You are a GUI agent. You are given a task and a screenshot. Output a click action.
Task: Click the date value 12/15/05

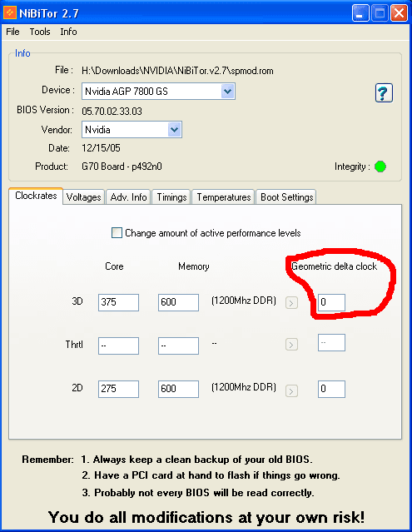(x=101, y=148)
